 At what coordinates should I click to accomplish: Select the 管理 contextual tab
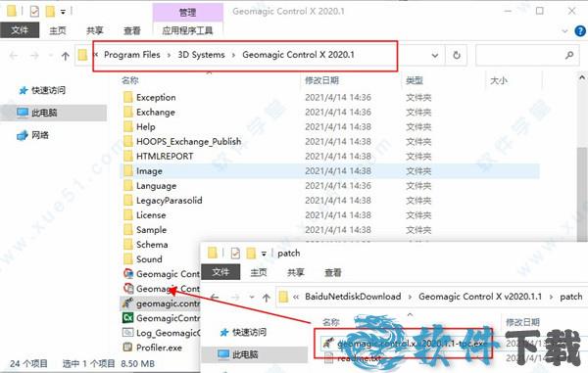point(187,13)
